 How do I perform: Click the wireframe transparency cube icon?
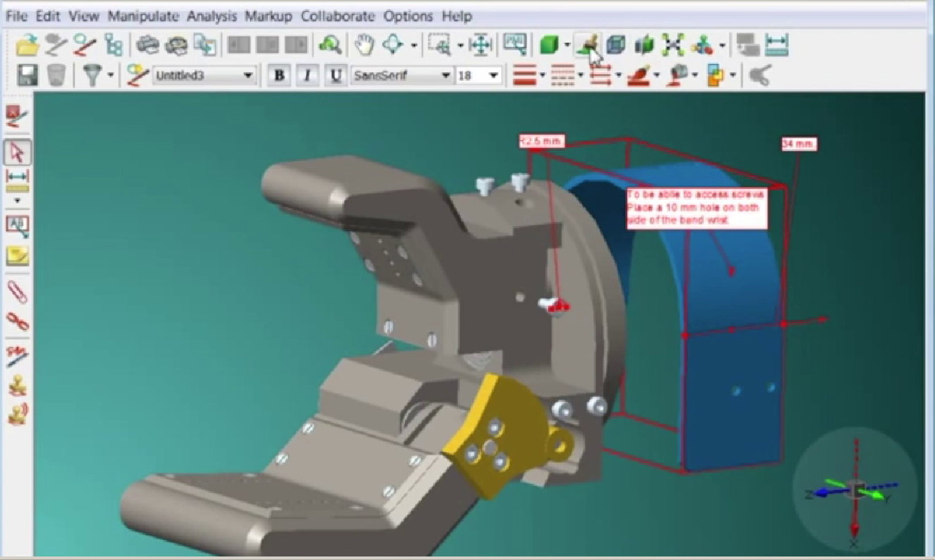(615, 46)
